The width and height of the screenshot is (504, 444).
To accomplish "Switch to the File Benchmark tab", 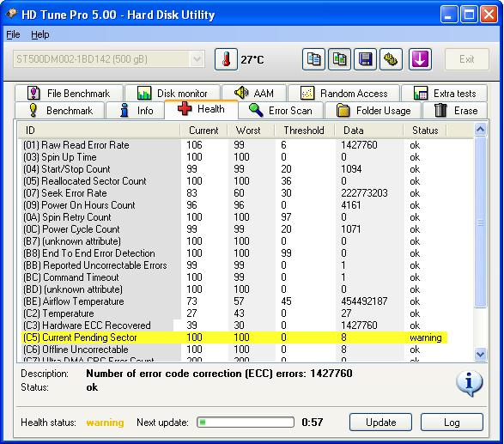I will point(69,94).
